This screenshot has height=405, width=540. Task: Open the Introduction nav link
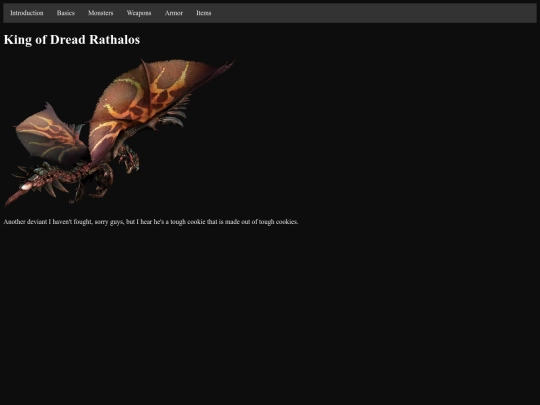(x=27, y=13)
